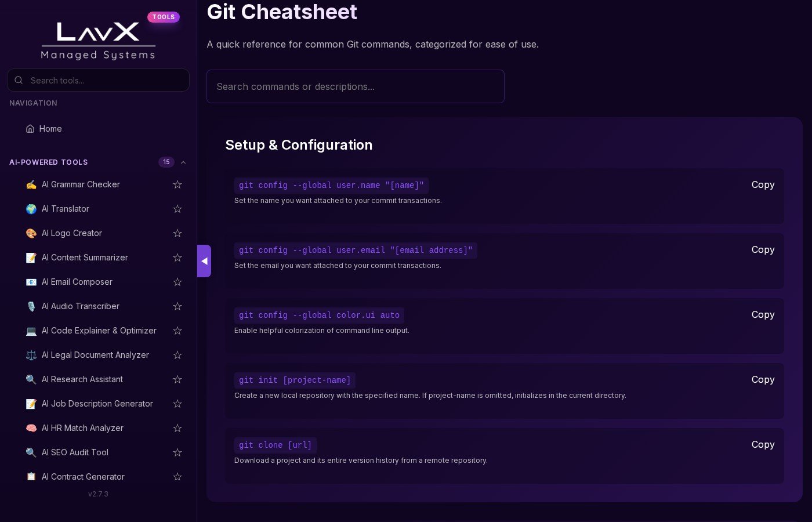Image resolution: width=812 pixels, height=522 pixels.
Task: Click the brain icon for AI HR Match Analyzer
Action: click(x=31, y=428)
